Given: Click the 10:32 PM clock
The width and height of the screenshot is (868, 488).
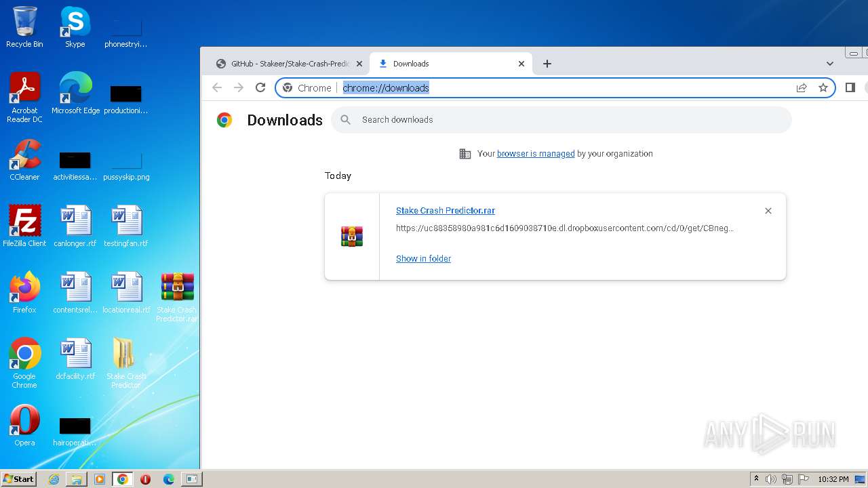Looking at the screenshot, I should click(833, 479).
